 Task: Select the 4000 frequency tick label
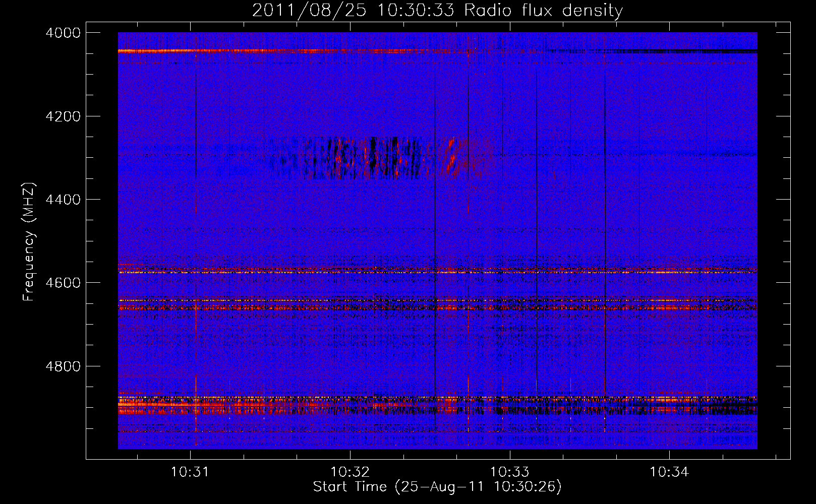[x=63, y=33]
